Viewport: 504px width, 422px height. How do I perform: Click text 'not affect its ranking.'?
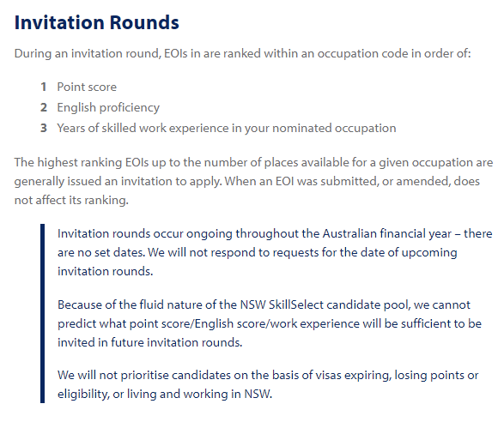pos(71,200)
